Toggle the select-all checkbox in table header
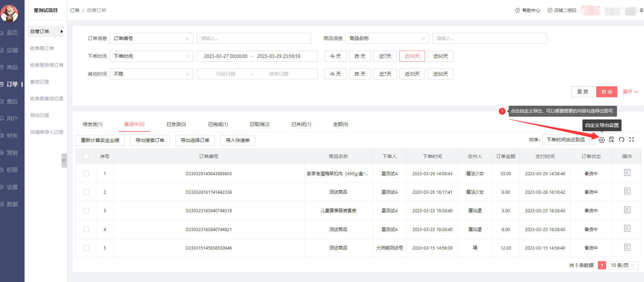 pos(86,156)
